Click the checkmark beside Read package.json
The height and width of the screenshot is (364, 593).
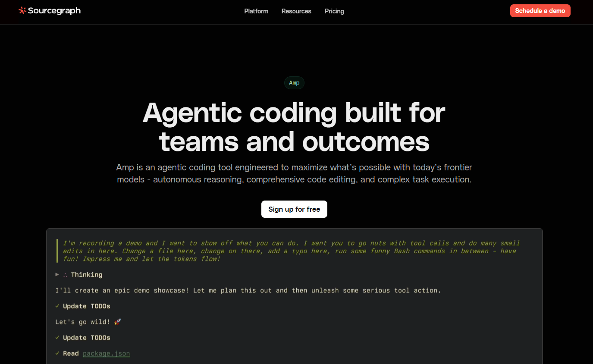(x=57, y=354)
